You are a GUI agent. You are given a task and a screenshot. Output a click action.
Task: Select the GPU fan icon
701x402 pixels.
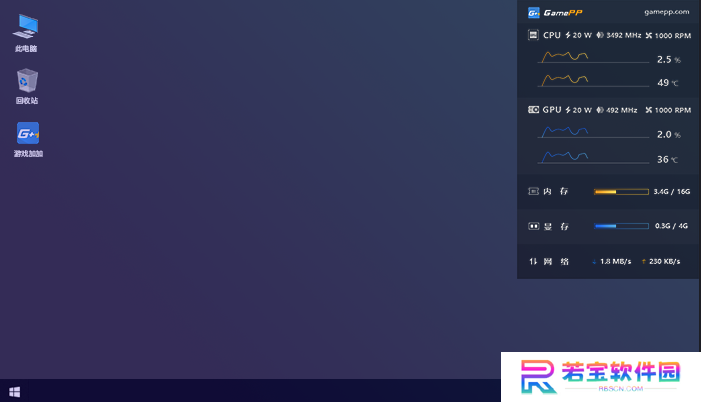649,110
